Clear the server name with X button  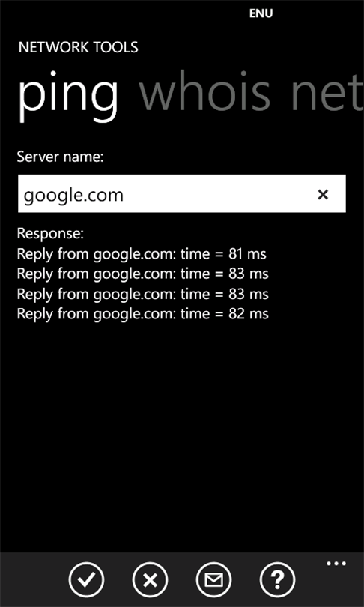[323, 194]
